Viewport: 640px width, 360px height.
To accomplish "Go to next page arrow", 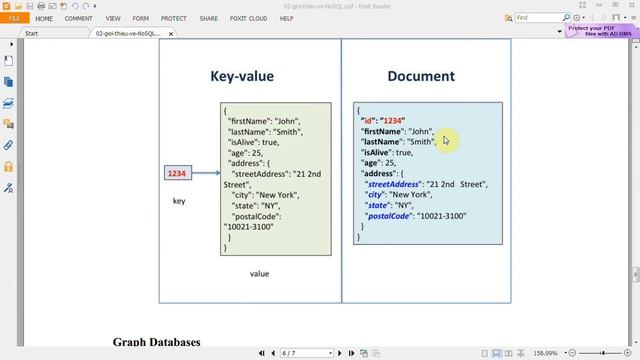I will tap(340, 353).
